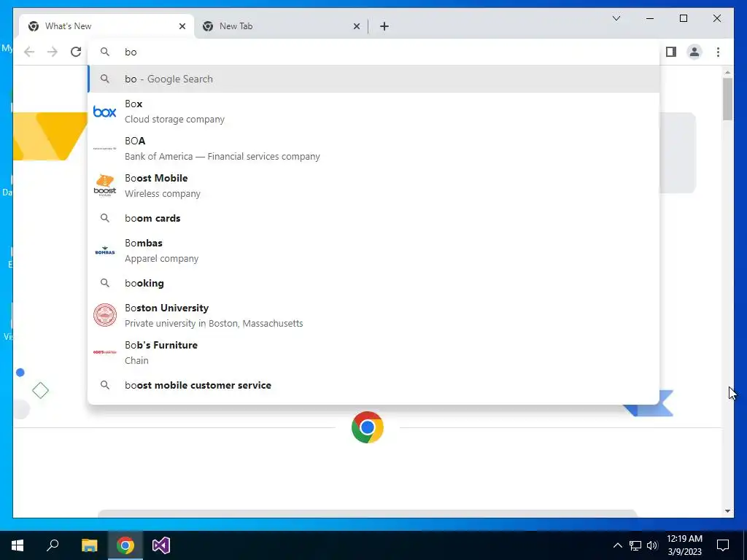Open Chrome's three-dot menu
This screenshot has height=560, width=747.
pos(718,52)
